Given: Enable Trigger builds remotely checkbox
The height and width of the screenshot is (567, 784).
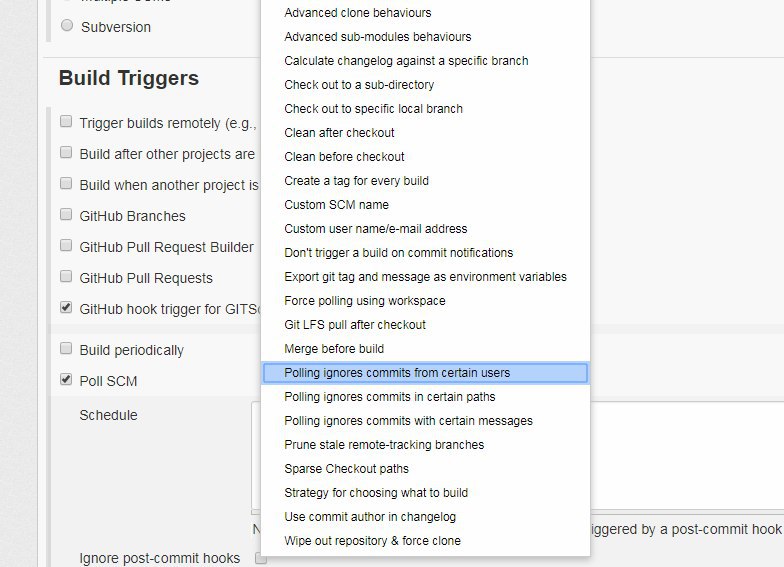Looking at the screenshot, I should point(66,122).
